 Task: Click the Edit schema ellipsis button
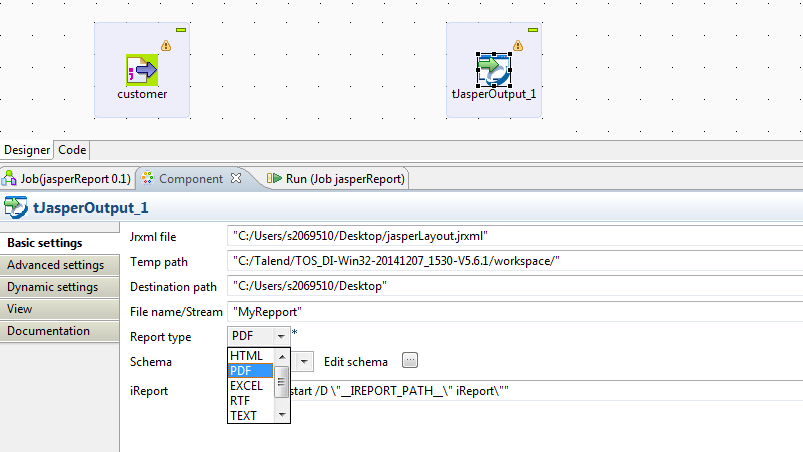410,360
